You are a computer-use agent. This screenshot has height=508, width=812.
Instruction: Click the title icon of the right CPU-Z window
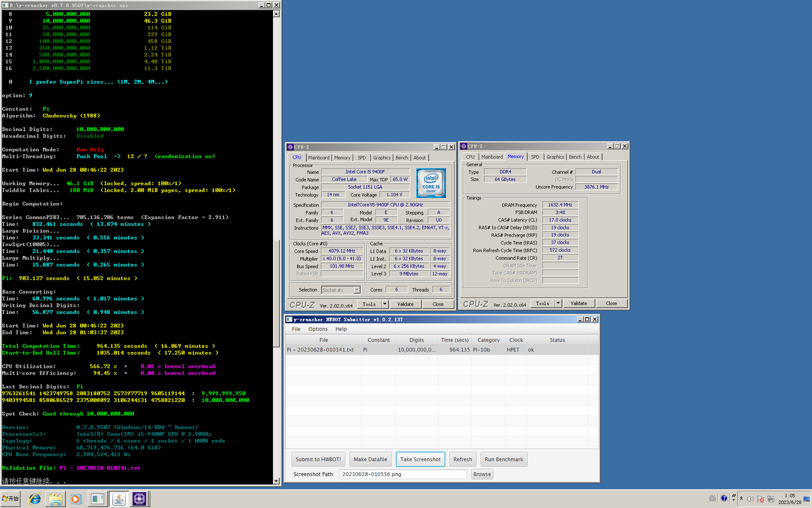pyautogui.click(x=464, y=146)
